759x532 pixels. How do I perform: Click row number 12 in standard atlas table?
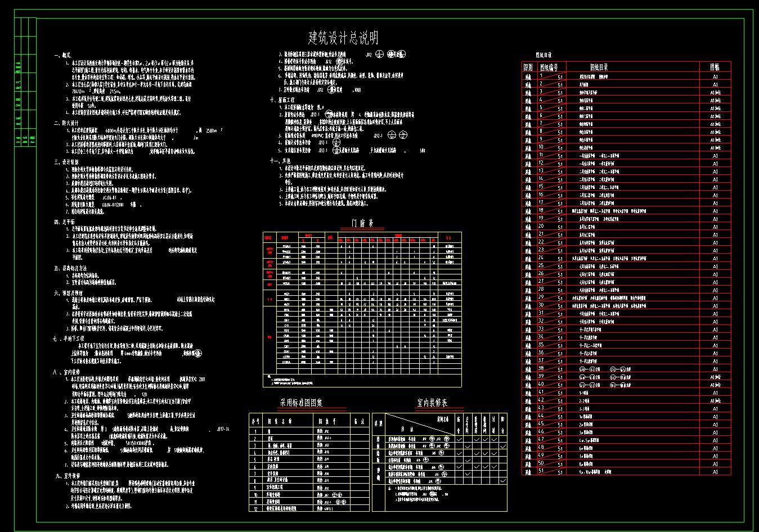click(x=255, y=508)
